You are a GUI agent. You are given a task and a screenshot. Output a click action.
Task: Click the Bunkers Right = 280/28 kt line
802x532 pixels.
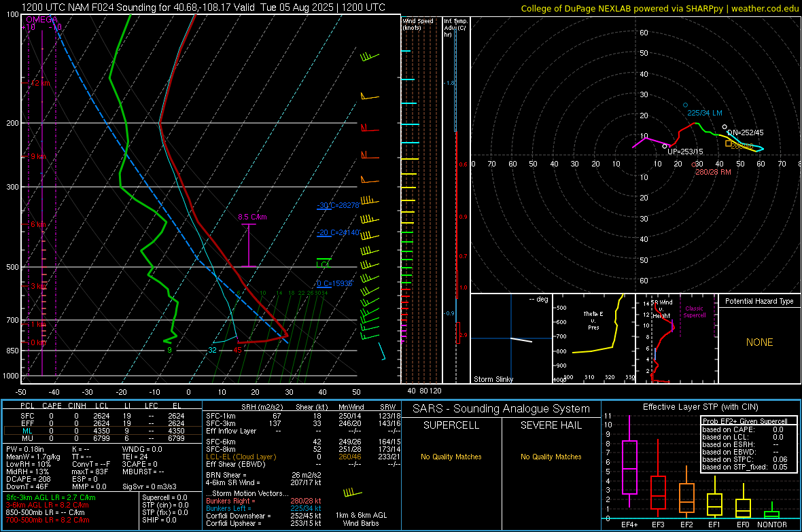(x=263, y=501)
